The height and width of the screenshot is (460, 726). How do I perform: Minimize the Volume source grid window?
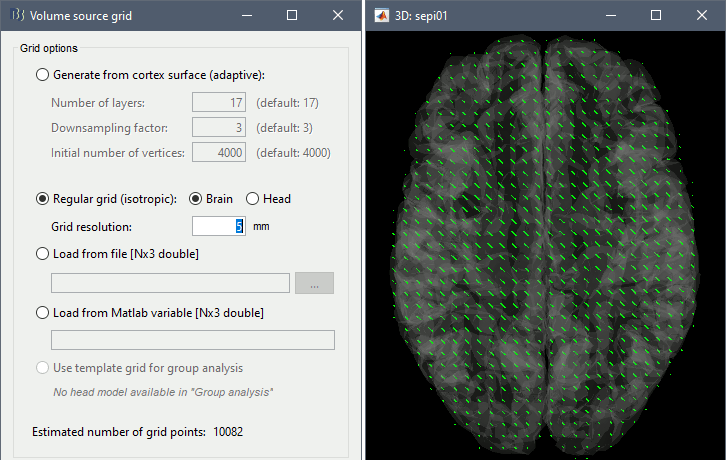pyautogui.click(x=245, y=16)
